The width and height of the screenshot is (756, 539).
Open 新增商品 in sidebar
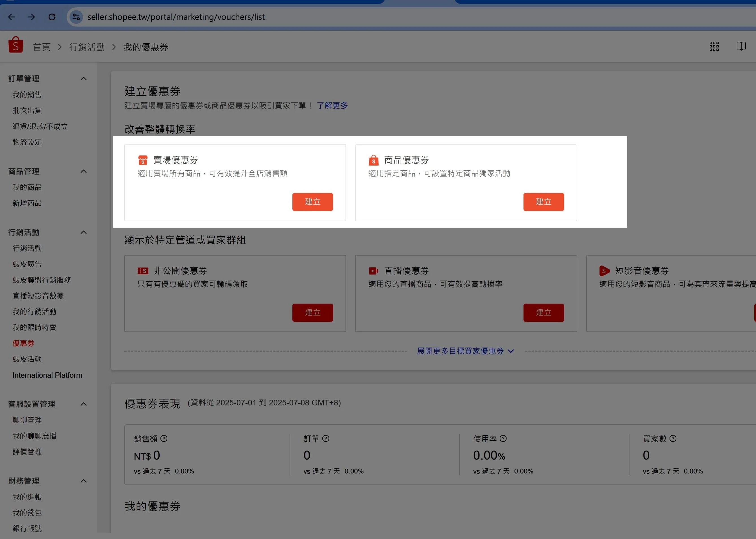point(27,203)
